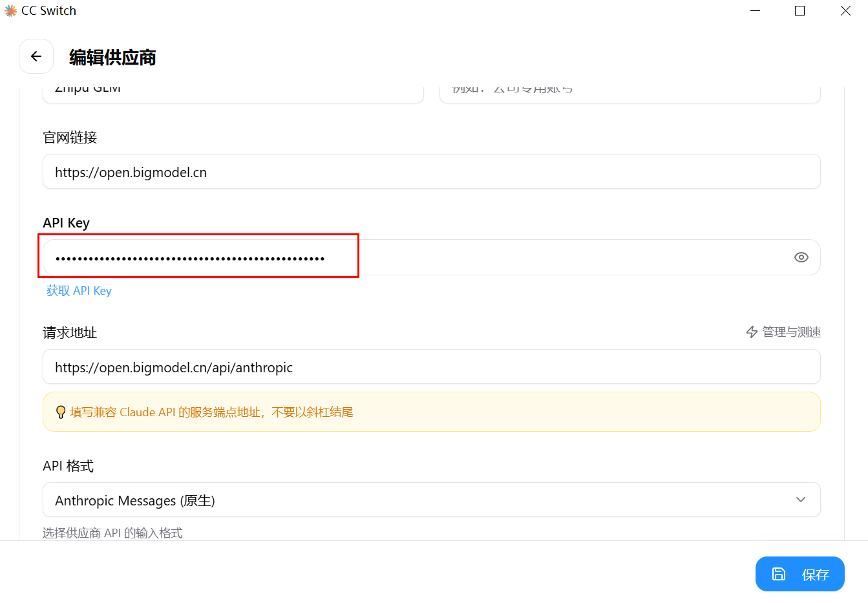Viewport: 868px width, 603px height.
Task: Focus the 请求地址 input with the anthropic URL
Action: (x=432, y=367)
